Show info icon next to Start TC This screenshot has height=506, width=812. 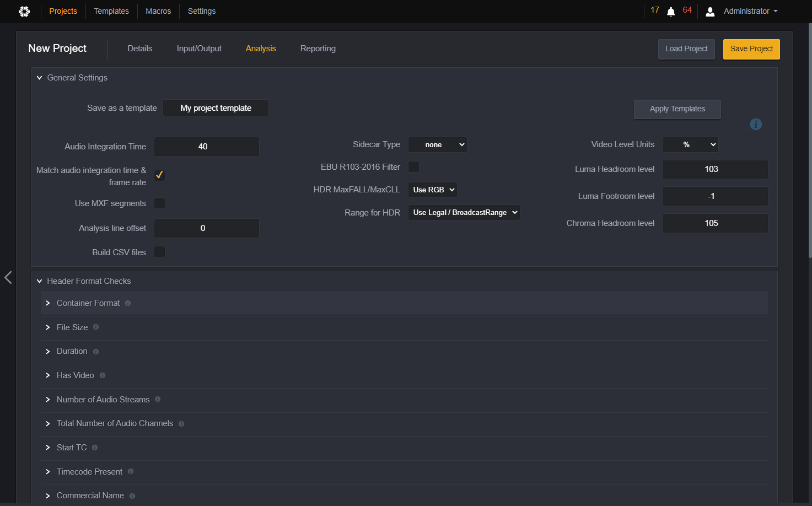pyautogui.click(x=95, y=448)
